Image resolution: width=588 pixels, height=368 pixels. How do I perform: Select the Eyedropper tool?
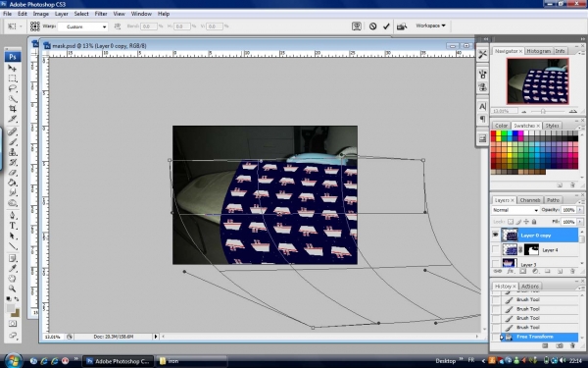(12, 268)
